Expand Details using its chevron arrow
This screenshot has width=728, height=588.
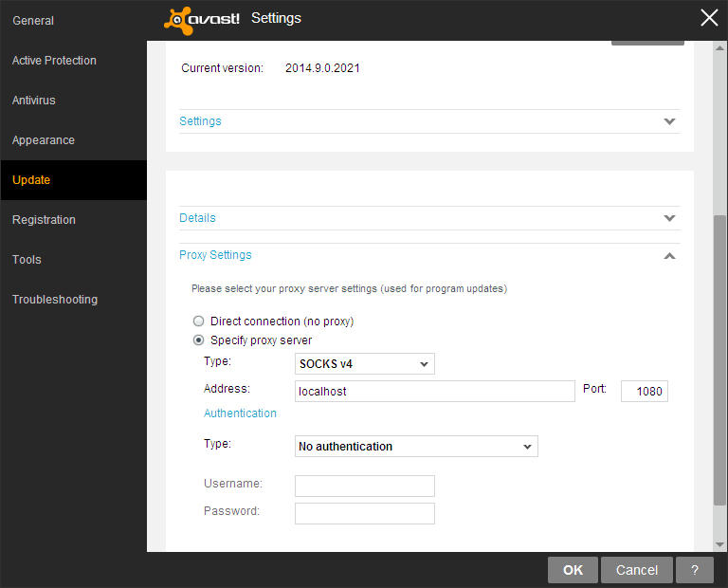[x=669, y=218]
